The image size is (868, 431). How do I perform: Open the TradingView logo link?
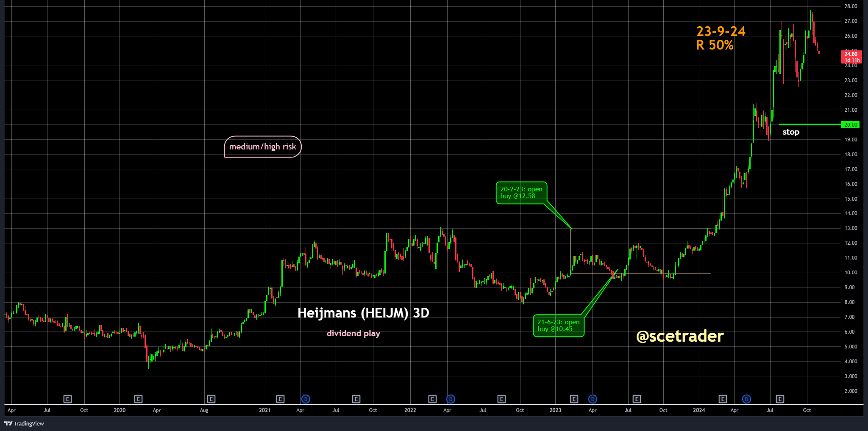click(24, 423)
